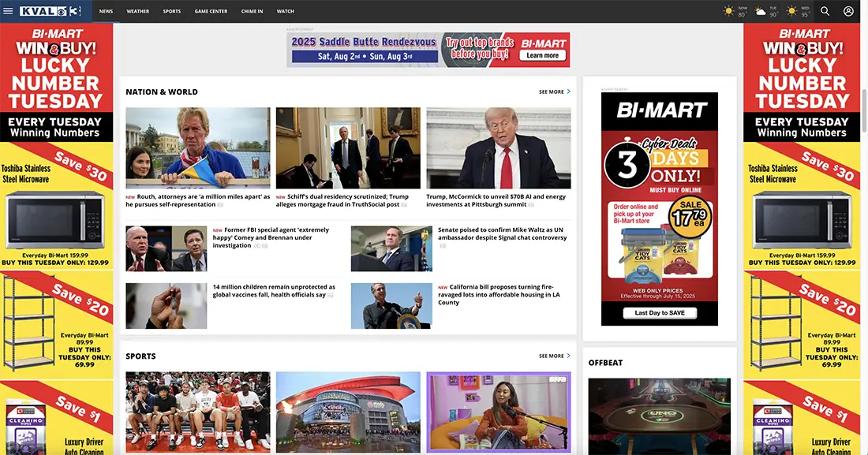Click the Trump at microphone thumbnail

coord(498,148)
